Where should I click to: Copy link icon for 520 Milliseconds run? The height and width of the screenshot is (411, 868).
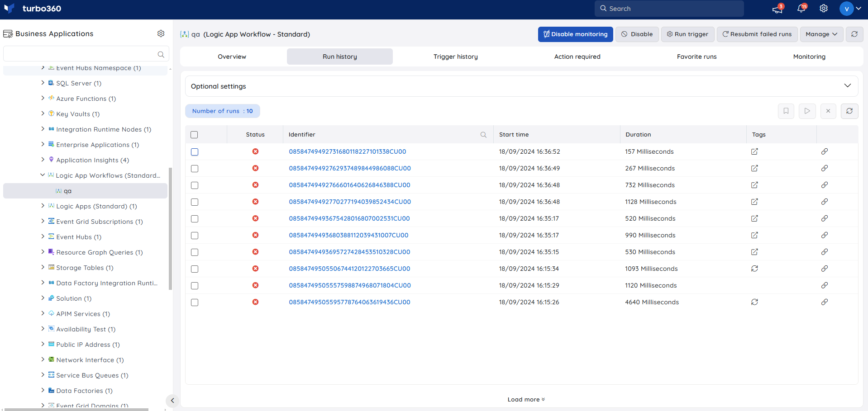(825, 218)
